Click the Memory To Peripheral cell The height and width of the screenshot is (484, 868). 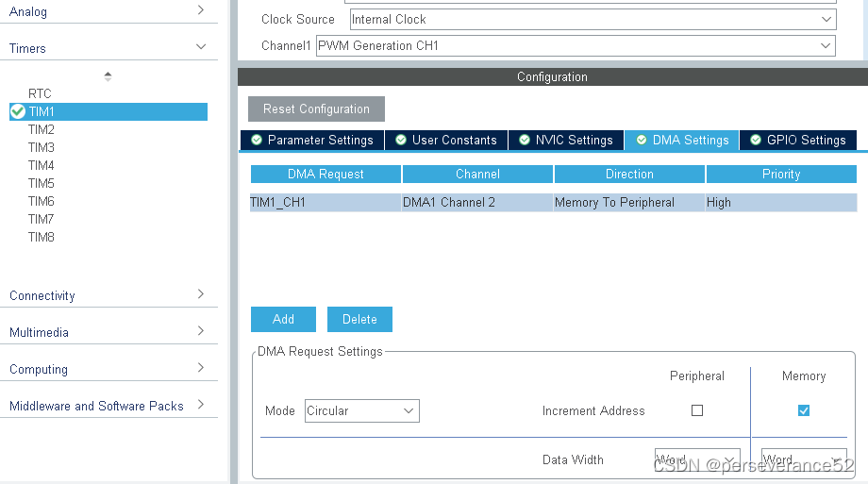(x=629, y=202)
